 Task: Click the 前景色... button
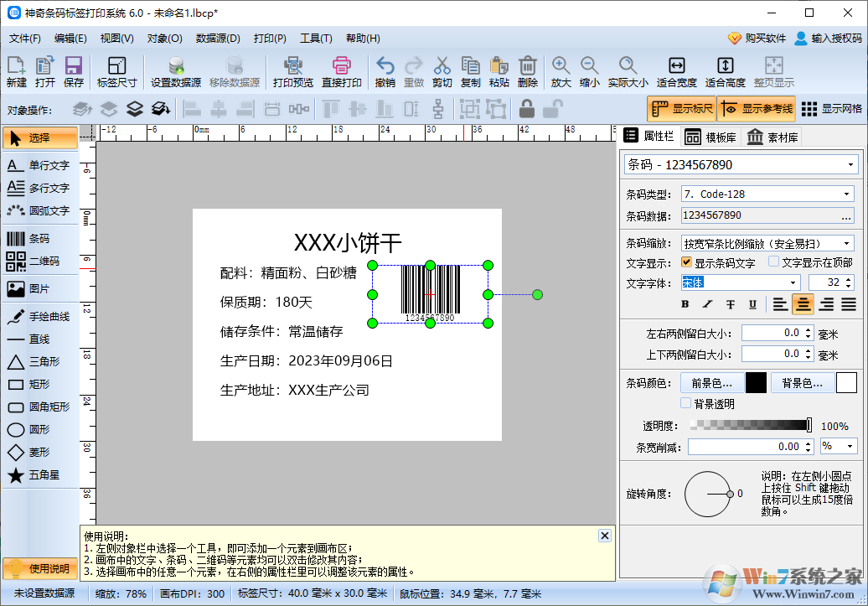tap(710, 383)
